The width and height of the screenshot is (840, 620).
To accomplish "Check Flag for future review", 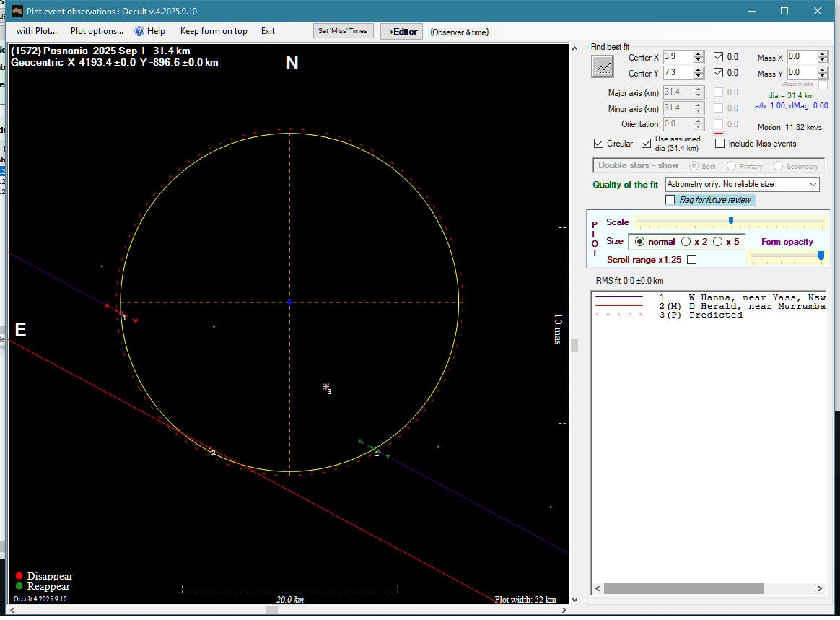I will point(670,200).
